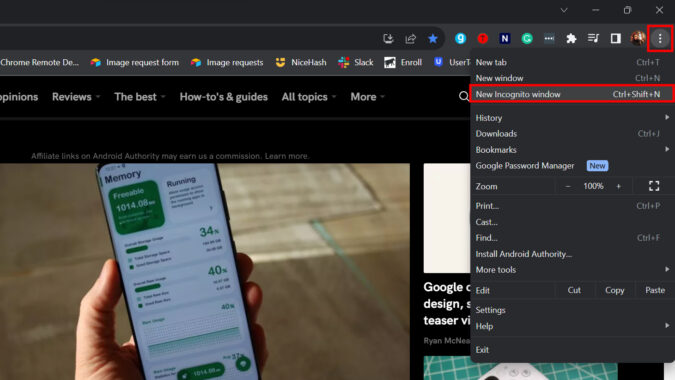Open the phone memory article image

click(205, 271)
